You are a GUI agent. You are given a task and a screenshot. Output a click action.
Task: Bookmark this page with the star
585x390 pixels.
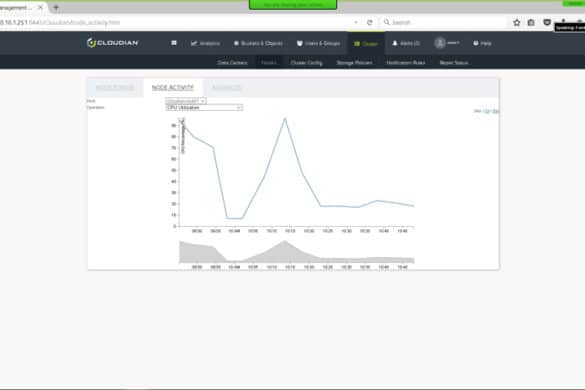pos(516,23)
